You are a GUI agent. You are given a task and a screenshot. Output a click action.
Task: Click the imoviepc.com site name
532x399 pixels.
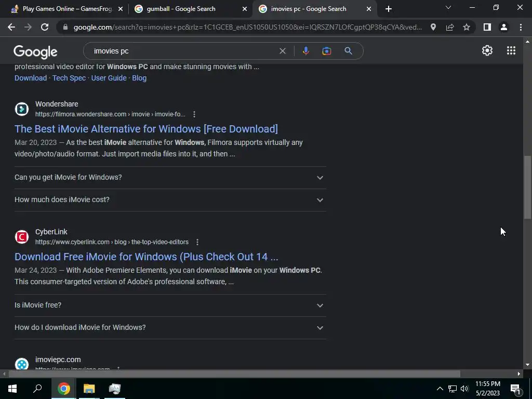click(x=58, y=360)
